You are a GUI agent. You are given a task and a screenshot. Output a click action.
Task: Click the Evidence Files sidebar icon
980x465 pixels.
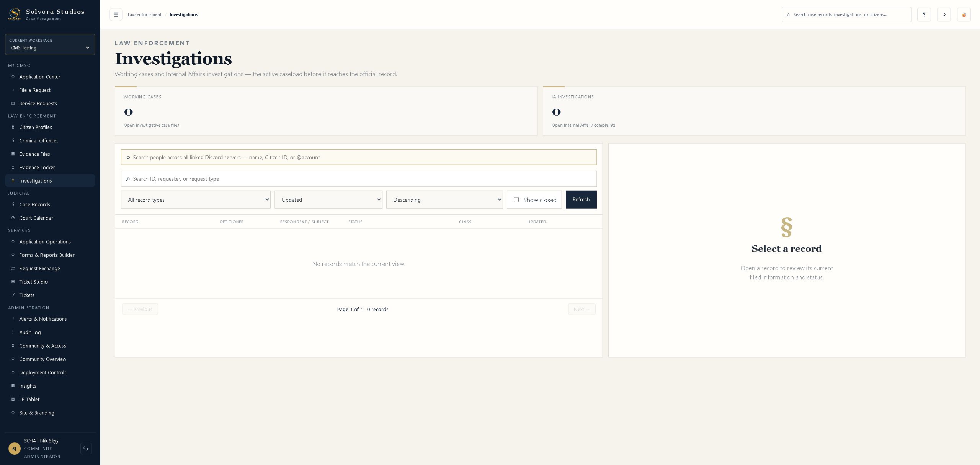pyautogui.click(x=13, y=154)
